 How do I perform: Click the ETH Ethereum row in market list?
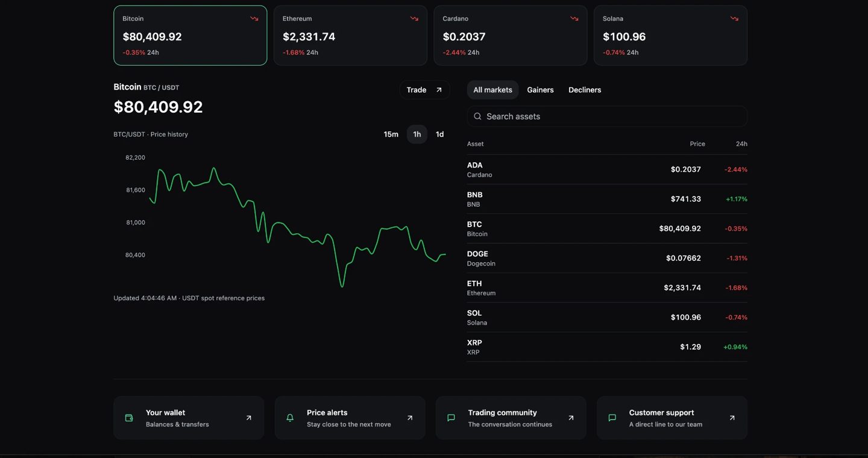[x=607, y=287]
